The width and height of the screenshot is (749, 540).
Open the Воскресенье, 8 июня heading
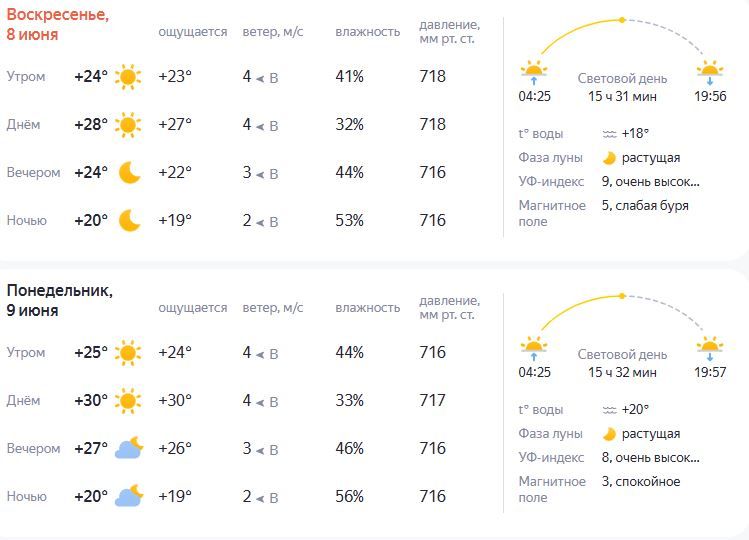(x=58, y=24)
